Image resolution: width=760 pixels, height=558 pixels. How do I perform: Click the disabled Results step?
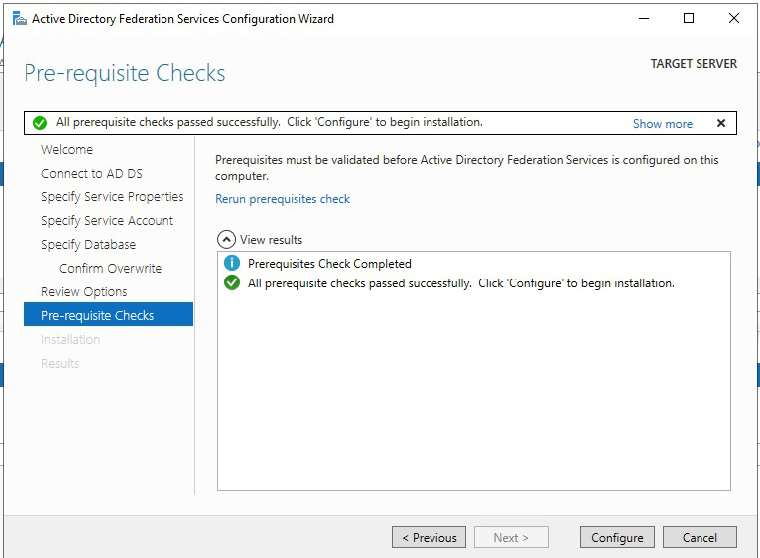tap(60, 363)
